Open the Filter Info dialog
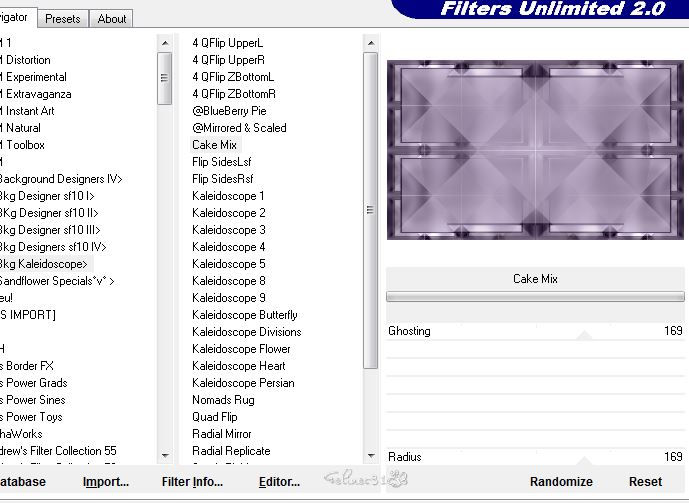The width and height of the screenshot is (689, 503). click(x=192, y=481)
